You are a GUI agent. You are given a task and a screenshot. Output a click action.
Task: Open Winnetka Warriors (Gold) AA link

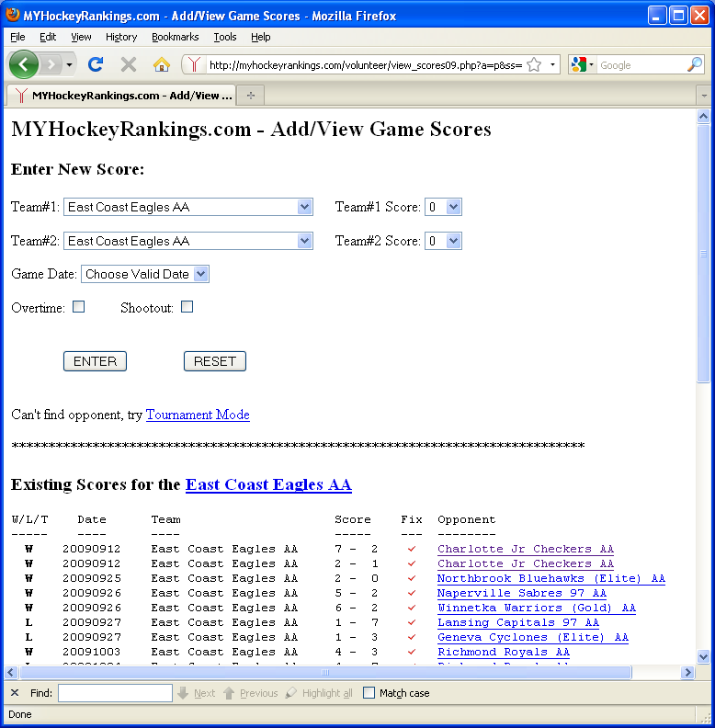pyautogui.click(x=537, y=608)
